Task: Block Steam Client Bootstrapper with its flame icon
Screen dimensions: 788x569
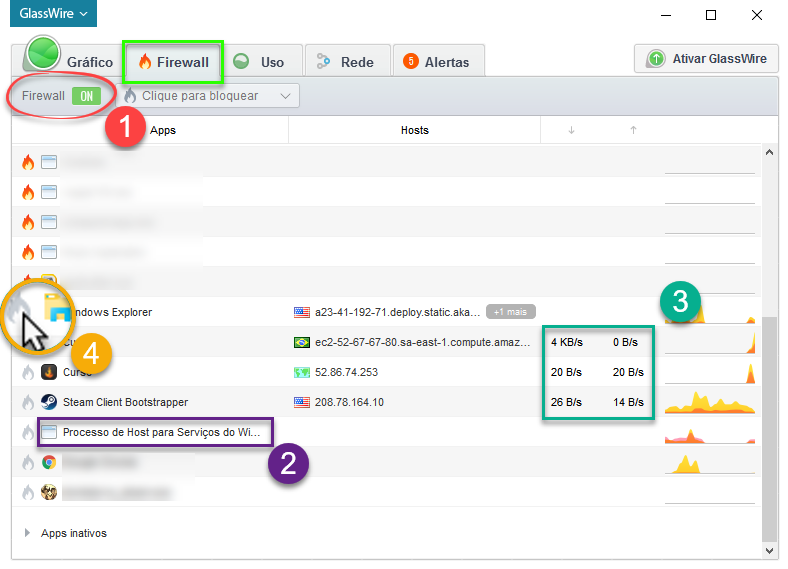Action: pos(28,402)
